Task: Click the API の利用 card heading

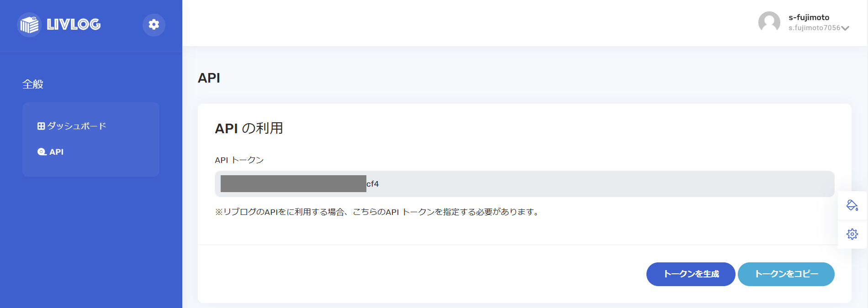Action: (249, 128)
